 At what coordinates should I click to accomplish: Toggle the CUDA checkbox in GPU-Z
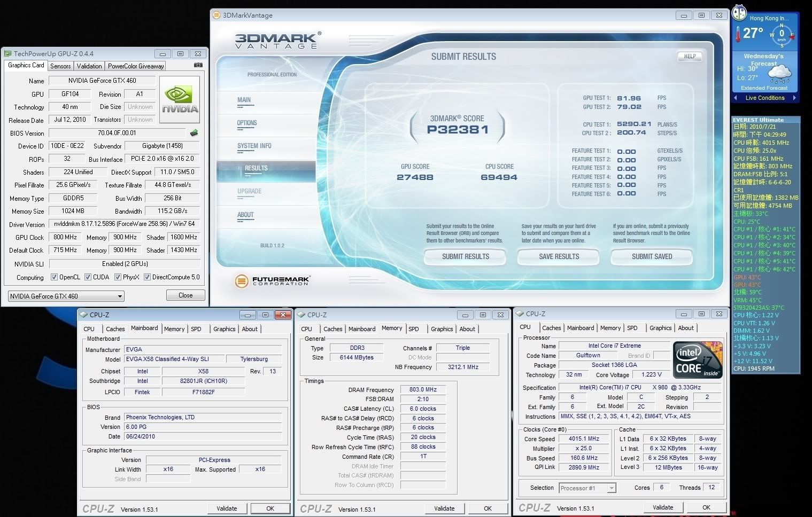click(x=88, y=277)
